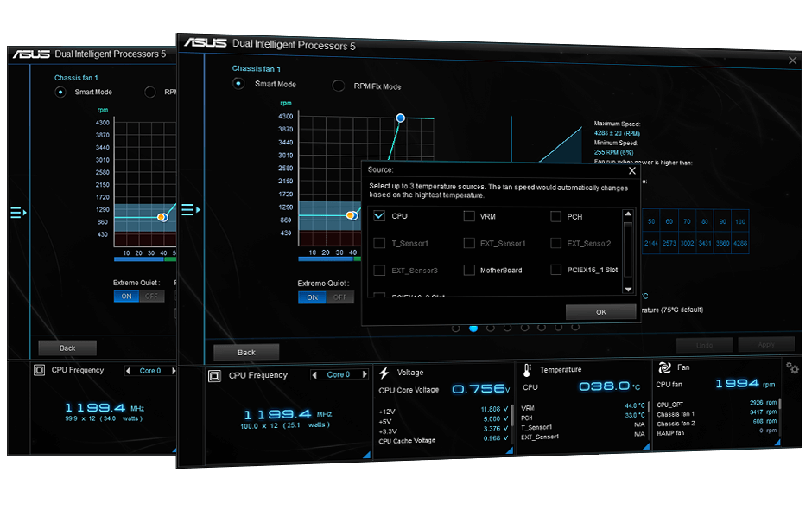Screen dimensions: 812x517
Task: Open settings gear near Fan panel
Action: click(792, 368)
